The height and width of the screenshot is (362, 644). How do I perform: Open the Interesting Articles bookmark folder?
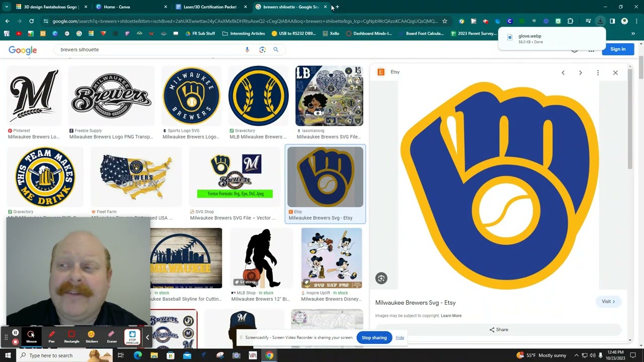pyautogui.click(x=244, y=34)
